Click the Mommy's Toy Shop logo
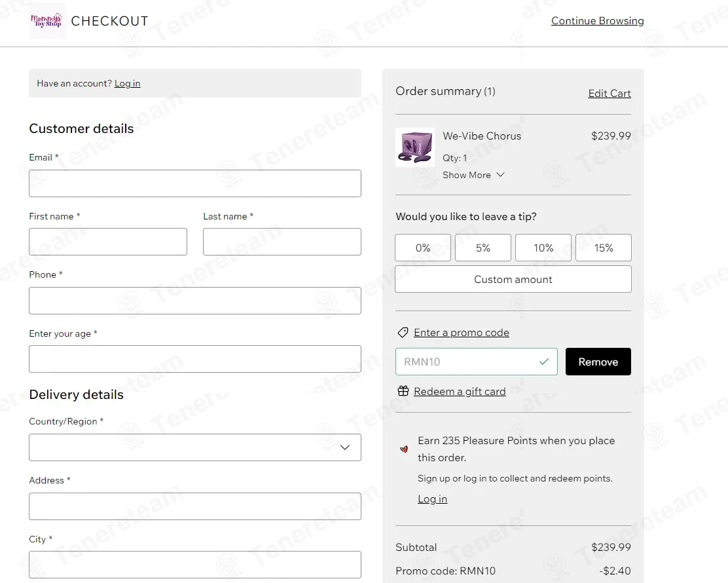This screenshot has width=728, height=583. [47, 21]
